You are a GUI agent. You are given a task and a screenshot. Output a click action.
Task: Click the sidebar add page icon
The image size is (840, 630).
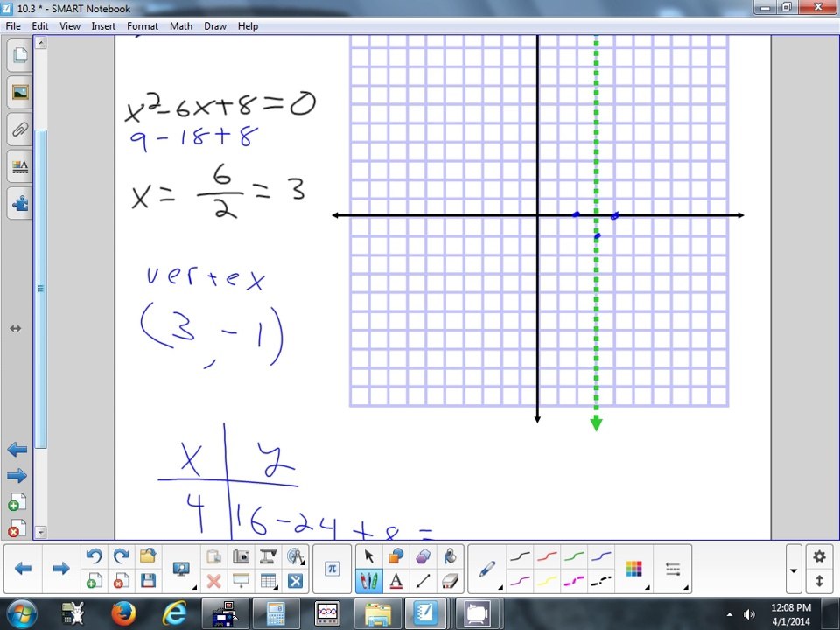click(x=17, y=502)
